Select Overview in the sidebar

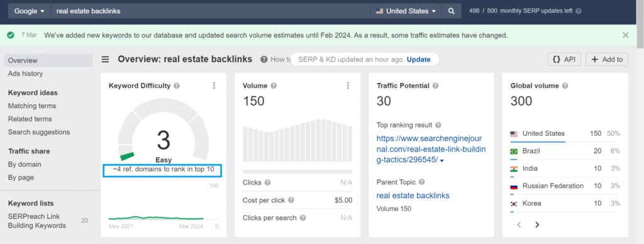(x=48, y=60)
